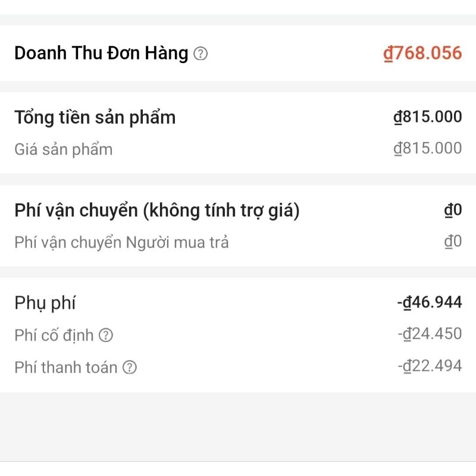Image resolution: width=476 pixels, height=476 pixels.
Task: Tap the -đ46.944 surcharge total
Action: (430, 302)
